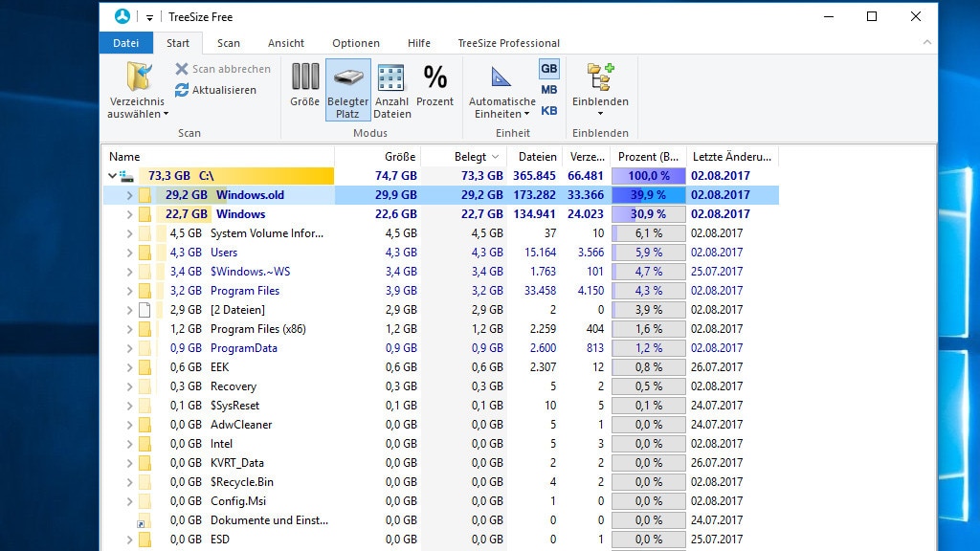Select the Recovery row
980x551 pixels.
(x=441, y=386)
